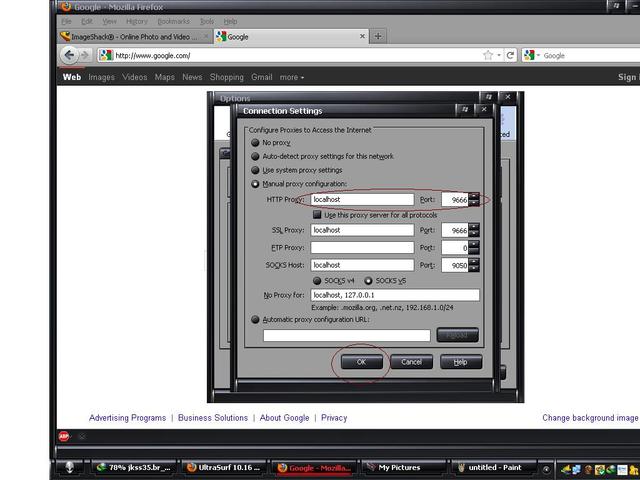The height and width of the screenshot is (480, 640).
Task: Click the forward navigation arrow
Action: pyautogui.click(x=85, y=55)
